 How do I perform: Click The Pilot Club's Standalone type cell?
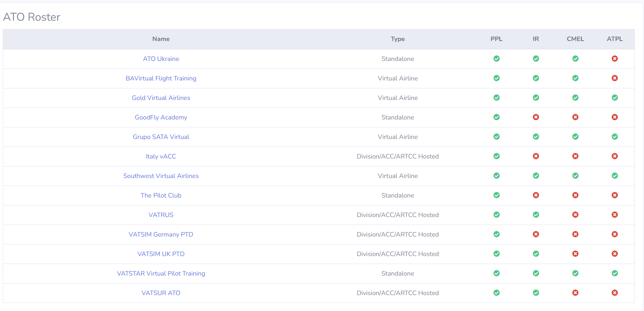(398, 196)
